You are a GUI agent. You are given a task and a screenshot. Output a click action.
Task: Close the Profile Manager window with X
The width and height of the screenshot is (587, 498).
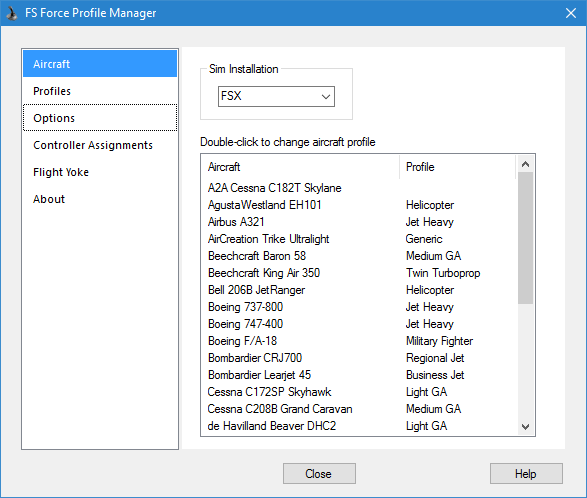point(571,13)
